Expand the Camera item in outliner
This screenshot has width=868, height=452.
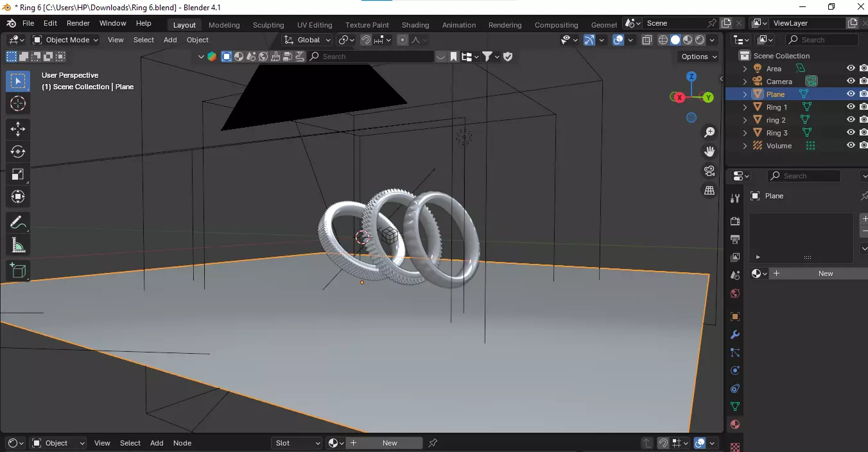pos(745,82)
